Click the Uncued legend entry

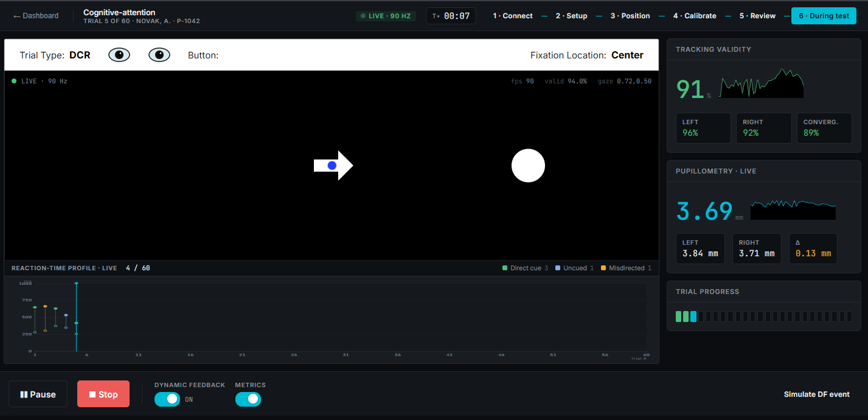[x=574, y=268]
